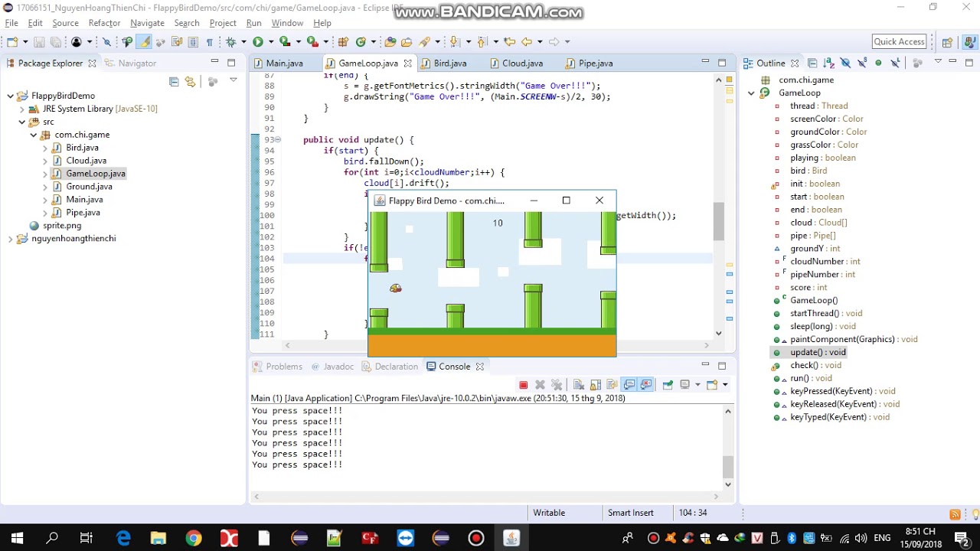This screenshot has width=980, height=551.
Task: Toggle Hide Local Types in Outline
Action: 895,63
